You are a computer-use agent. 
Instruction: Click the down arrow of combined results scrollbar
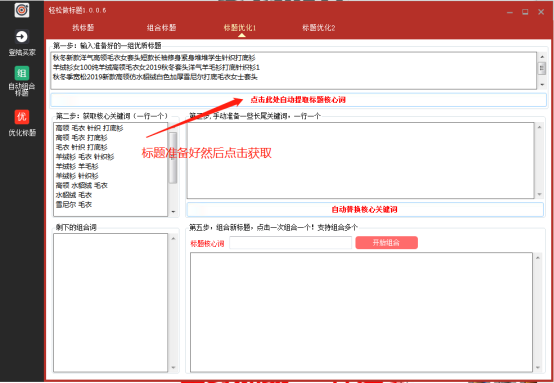click(x=538, y=368)
